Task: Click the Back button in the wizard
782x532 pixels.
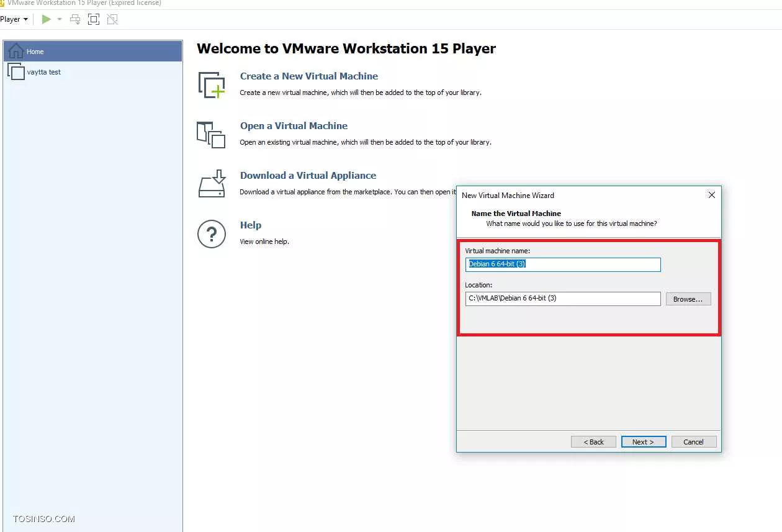Action: [x=593, y=442]
